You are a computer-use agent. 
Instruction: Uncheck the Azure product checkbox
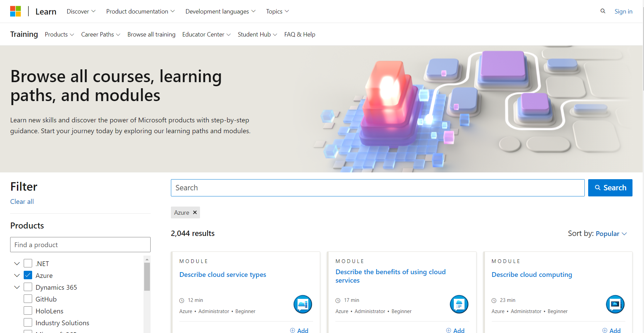28,275
